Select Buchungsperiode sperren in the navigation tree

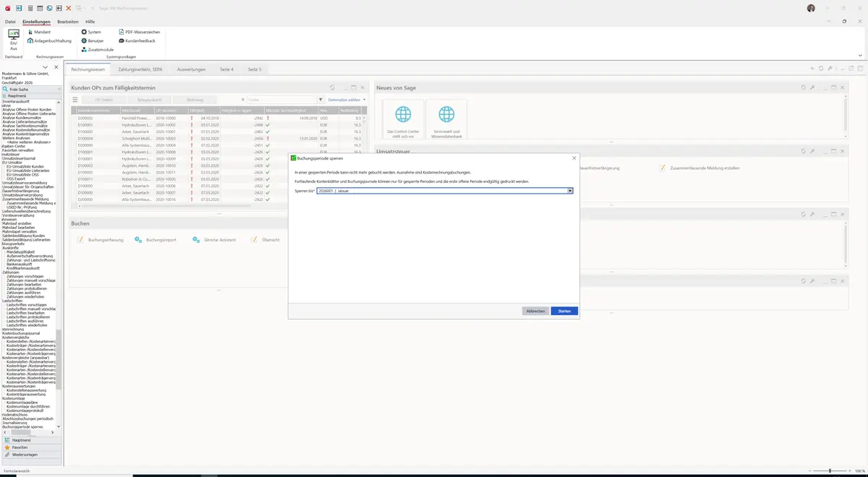pyautogui.click(x=22, y=426)
